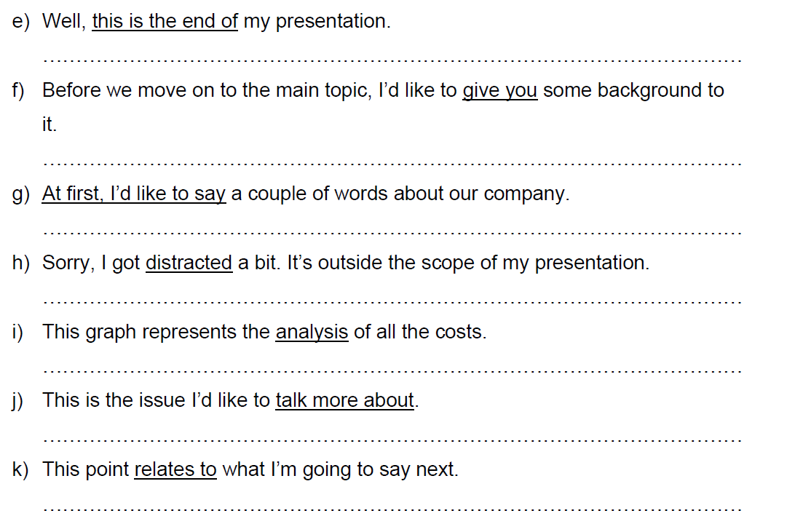The height and width of the screenshot is (532, 795).
Task: Click the underlined phrase "talk more about"
Action: [x=344, y=400]
